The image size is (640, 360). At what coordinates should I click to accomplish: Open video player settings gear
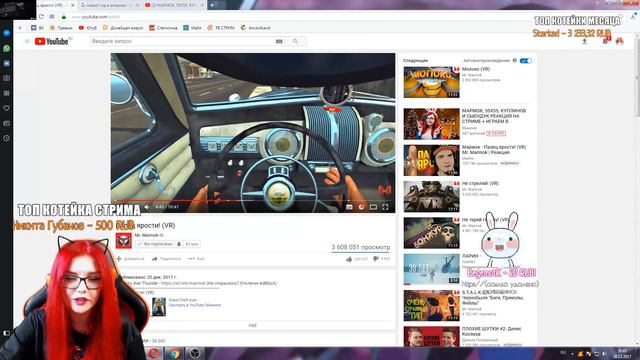361,207
